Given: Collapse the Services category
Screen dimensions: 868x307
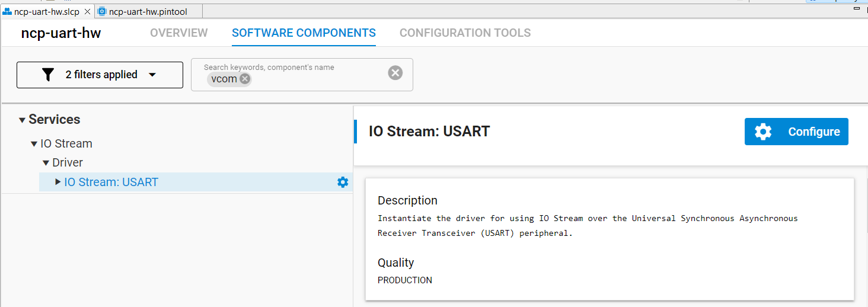Looking at the screenshot, I should click(22, 120).
